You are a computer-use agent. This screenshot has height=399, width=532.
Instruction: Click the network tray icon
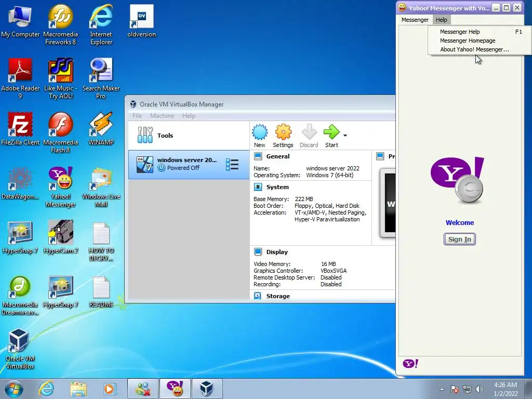coord(467,389)
